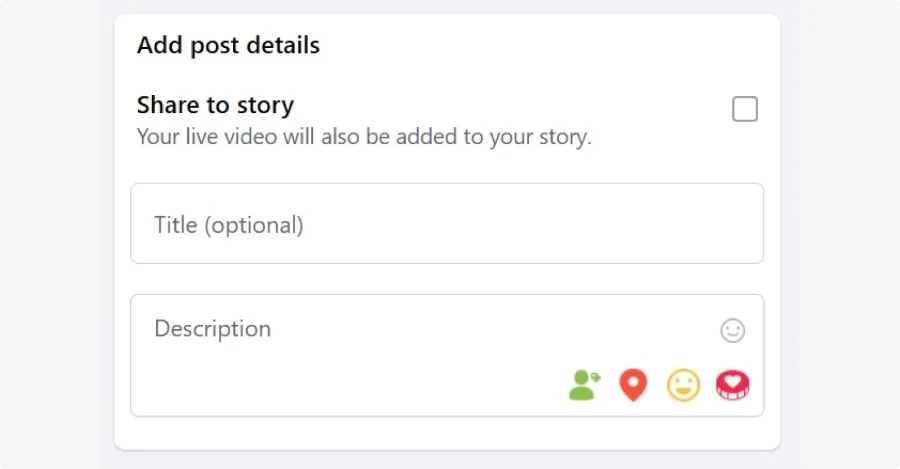Add a location with the map pin
Screen dimensions: 900x469
pyautogui.click(x=633, y=385)
